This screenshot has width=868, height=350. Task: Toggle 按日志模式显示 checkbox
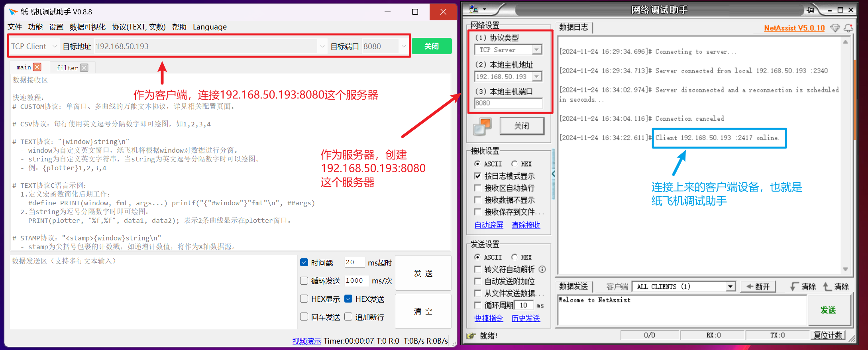pyautogui.click(x=477, y=176)
